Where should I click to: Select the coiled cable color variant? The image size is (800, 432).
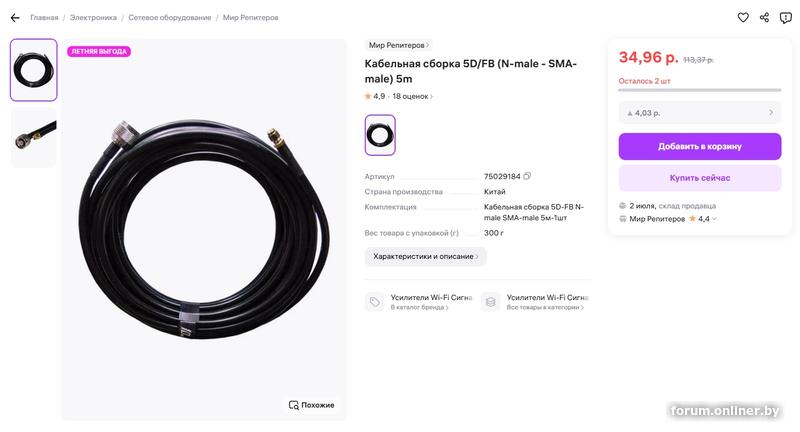(380, 135)
